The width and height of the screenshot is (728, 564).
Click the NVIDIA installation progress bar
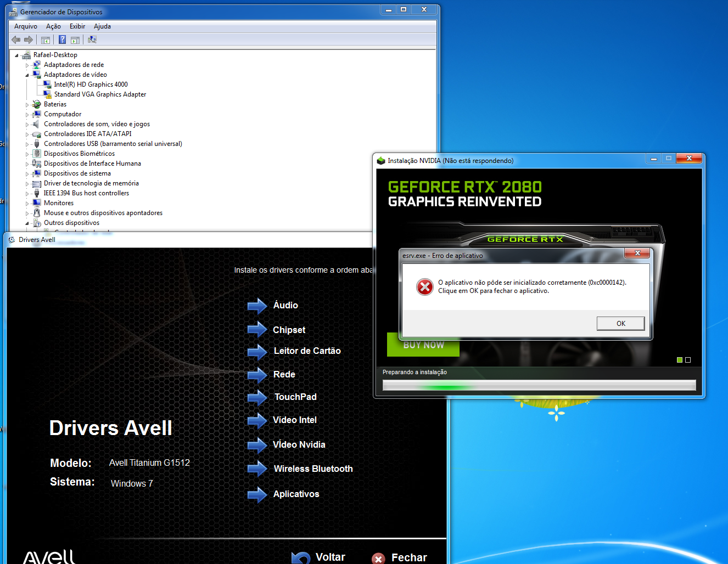click(539, 385)
